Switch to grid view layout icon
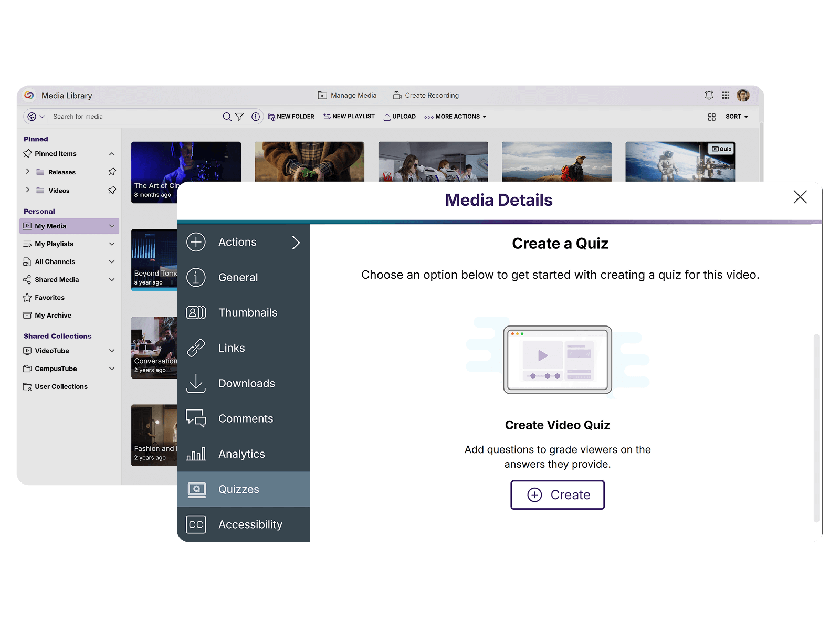The image size is (840, 630). click(x=711, y=117)
